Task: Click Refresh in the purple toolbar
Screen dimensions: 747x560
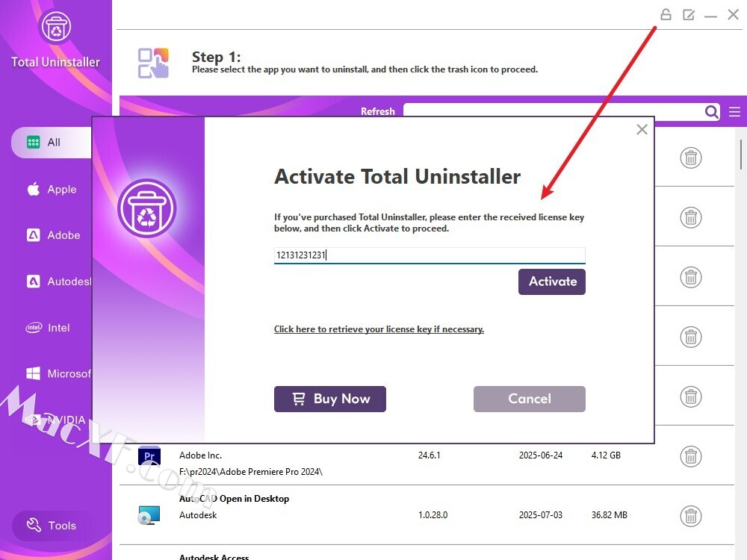Action: pyautogui.click(x=377, y=111)
